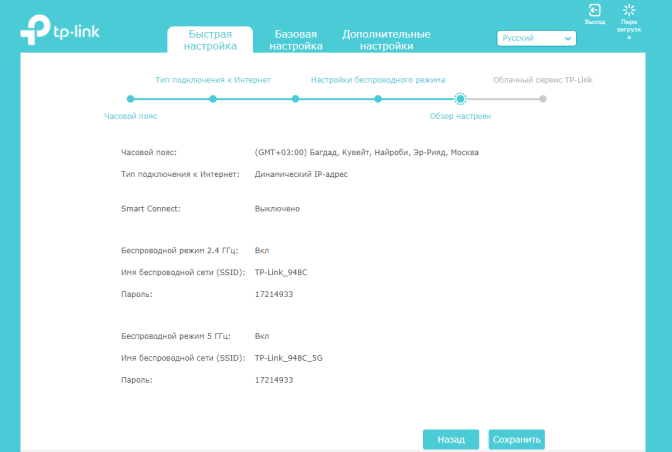The width and height of the screenshot is (672, 452).
Task: Click the TP-Link logo
Action: (60, 30)
